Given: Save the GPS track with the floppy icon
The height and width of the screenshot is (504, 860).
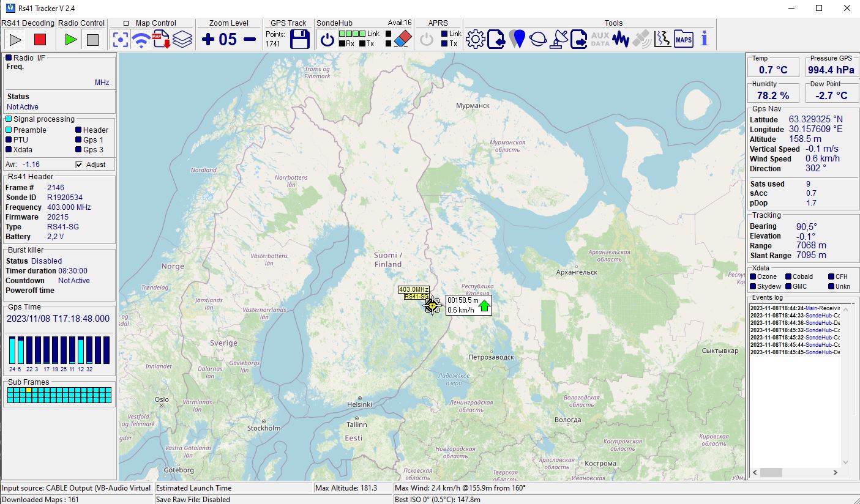Looking at the screenshot, I should pos(300,40).
